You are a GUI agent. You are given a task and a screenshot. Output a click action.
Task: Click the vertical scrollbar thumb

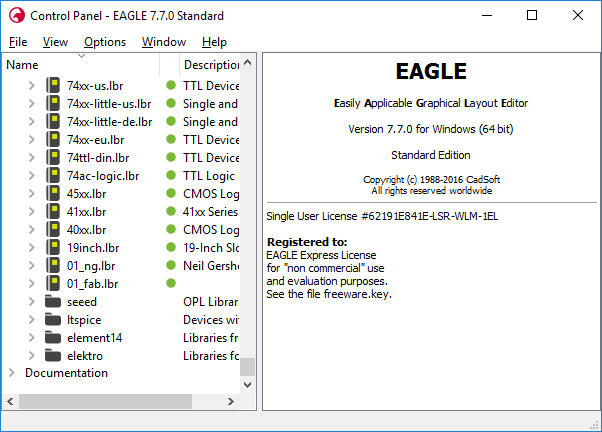tap(248, 367)
